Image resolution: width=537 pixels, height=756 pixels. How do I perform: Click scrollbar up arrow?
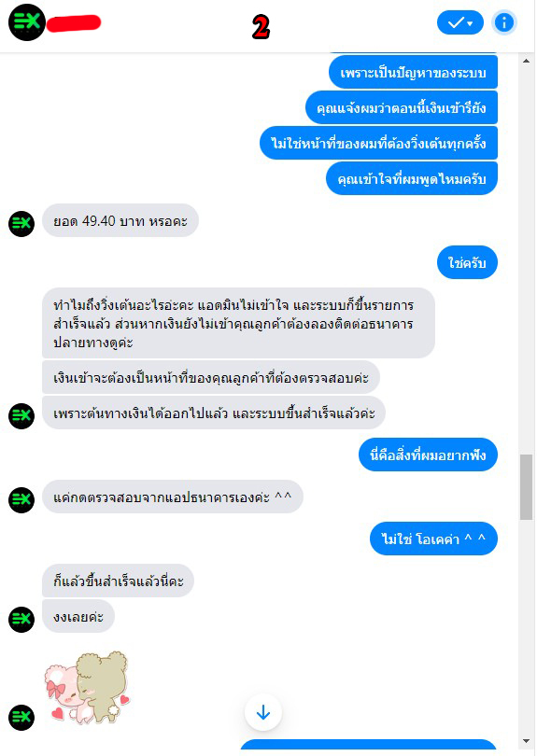coord(526,61)
